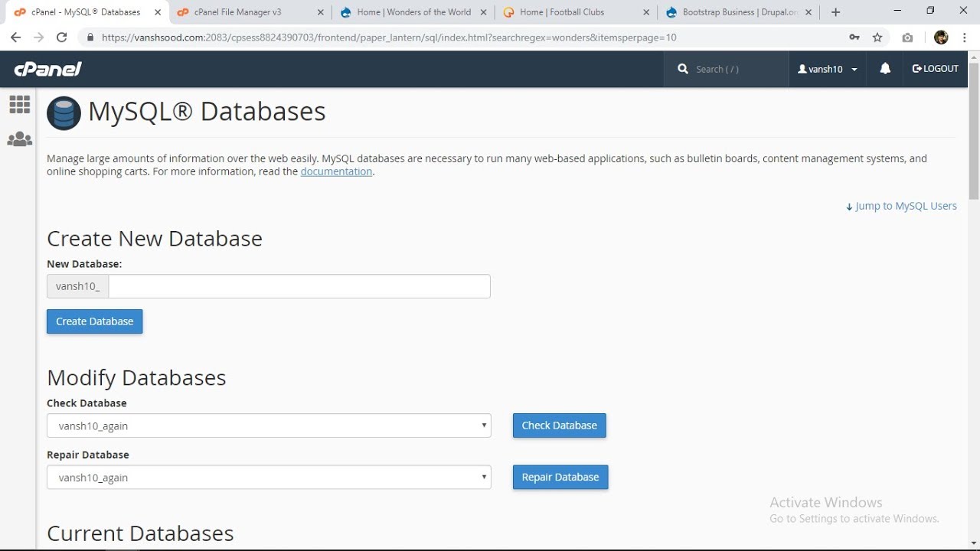Screen dimensions: 980x551
Task: Click the MySQL database cylinder icon
Action: (64, 113)
